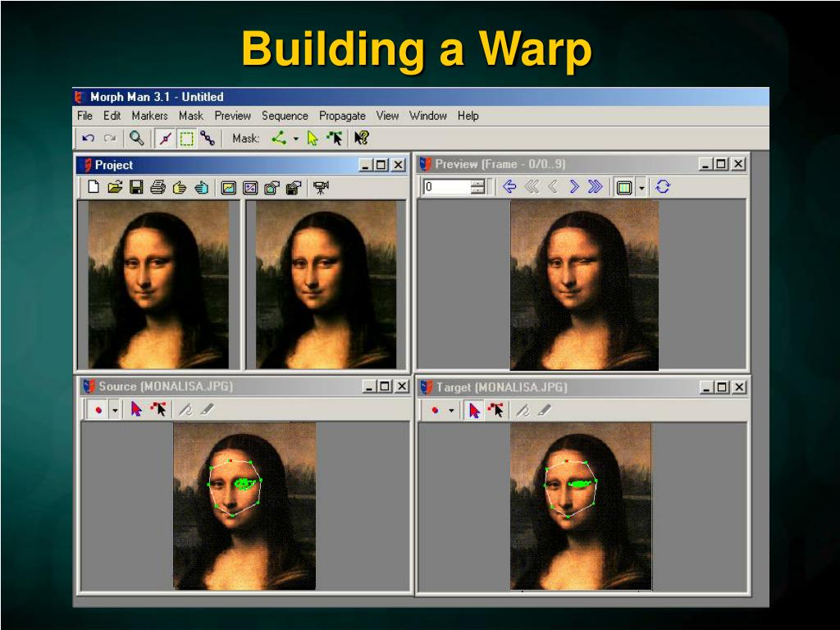The image size is (840, 630).
Task: Click green eye markers in Target image
Action: [x=582, y=484]
